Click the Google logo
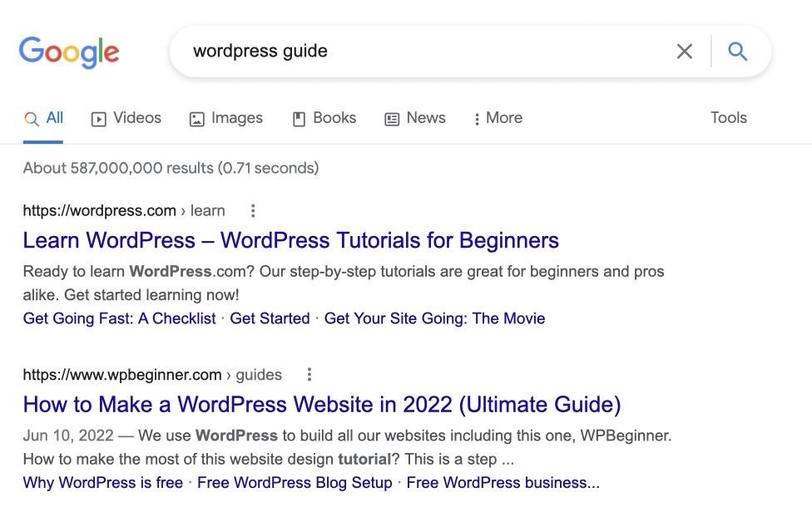 69,52
